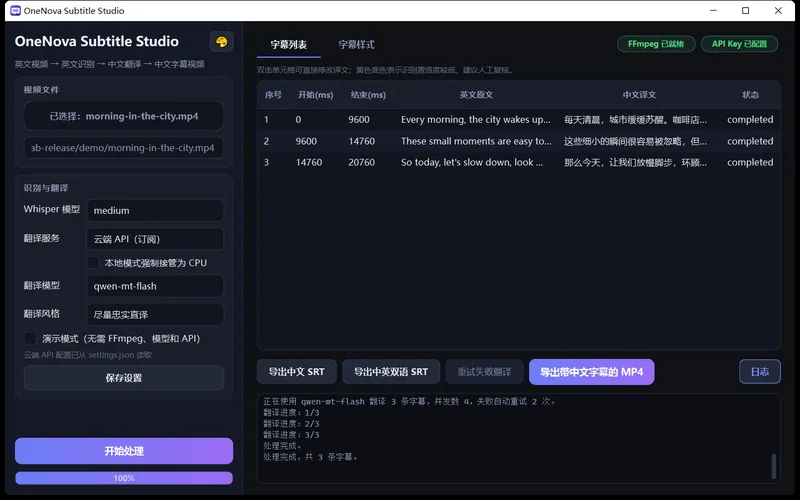Select cell 'So today, let's slow down, look ...'

pyautogui.click(x=476, y=163)
